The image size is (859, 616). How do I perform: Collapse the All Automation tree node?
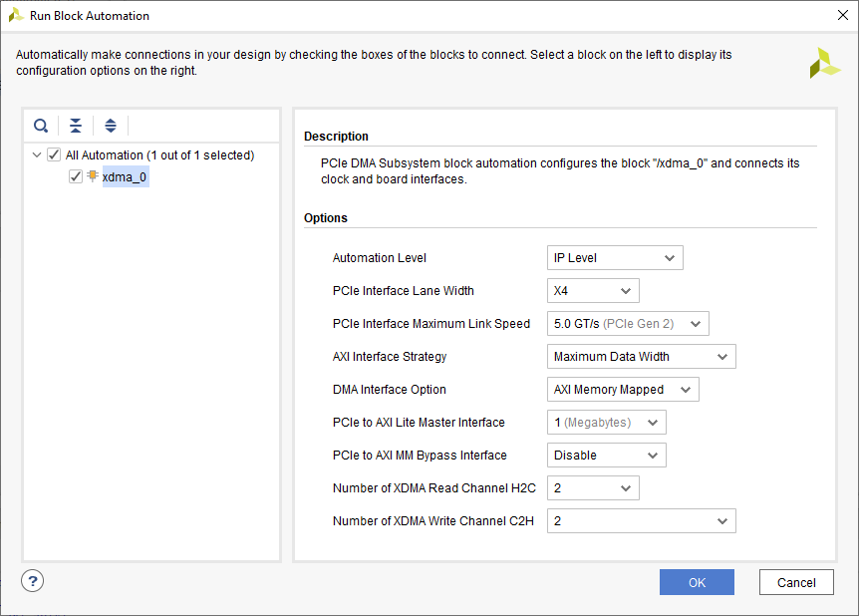(x=37, y=155)
